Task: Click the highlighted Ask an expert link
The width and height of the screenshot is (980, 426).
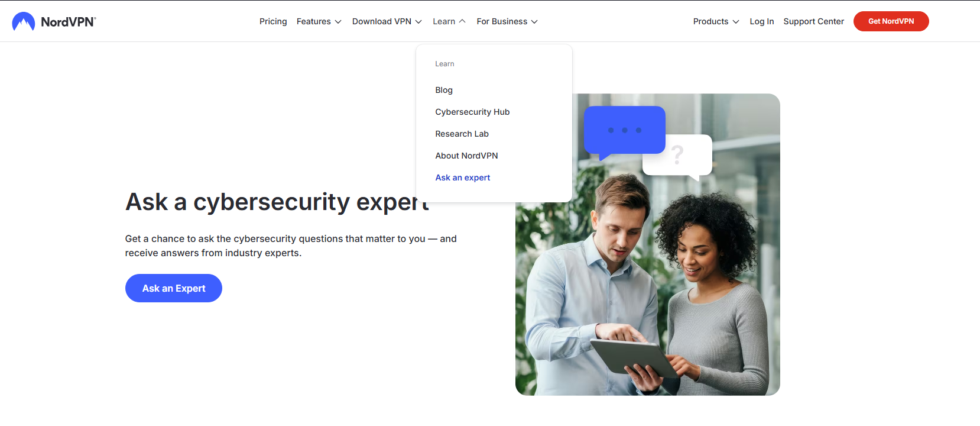Action: click(463, 177)
